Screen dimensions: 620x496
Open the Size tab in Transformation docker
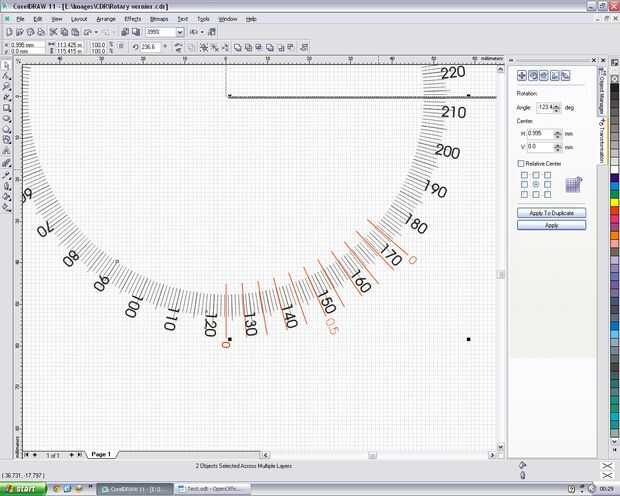555,76
